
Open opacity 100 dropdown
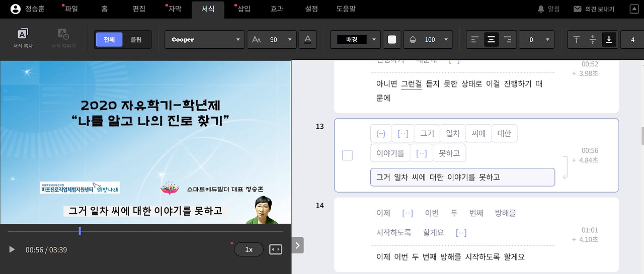428,40
